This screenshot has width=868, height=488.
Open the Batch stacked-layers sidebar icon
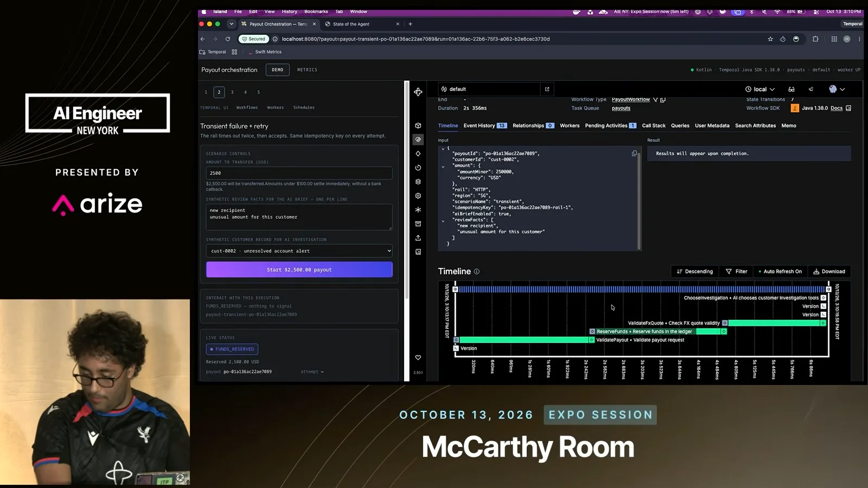point(418,182)
